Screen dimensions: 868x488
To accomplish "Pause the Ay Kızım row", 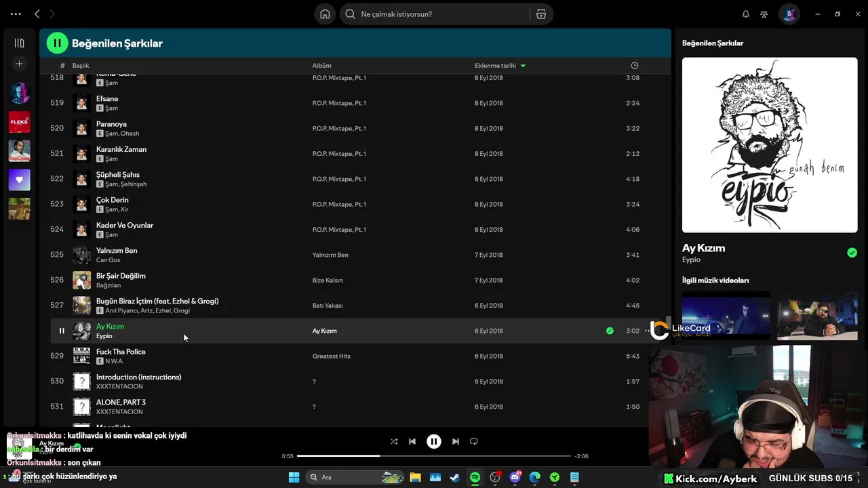I will [x=62, y=331].
